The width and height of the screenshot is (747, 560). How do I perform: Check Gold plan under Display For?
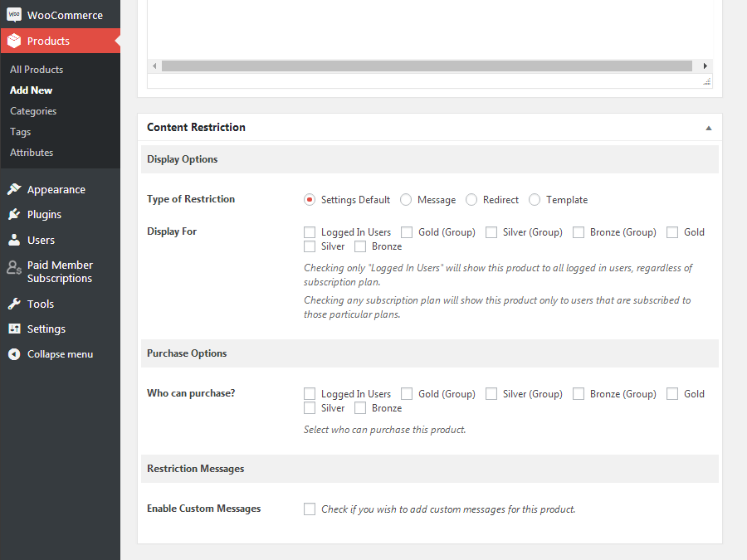672,232
